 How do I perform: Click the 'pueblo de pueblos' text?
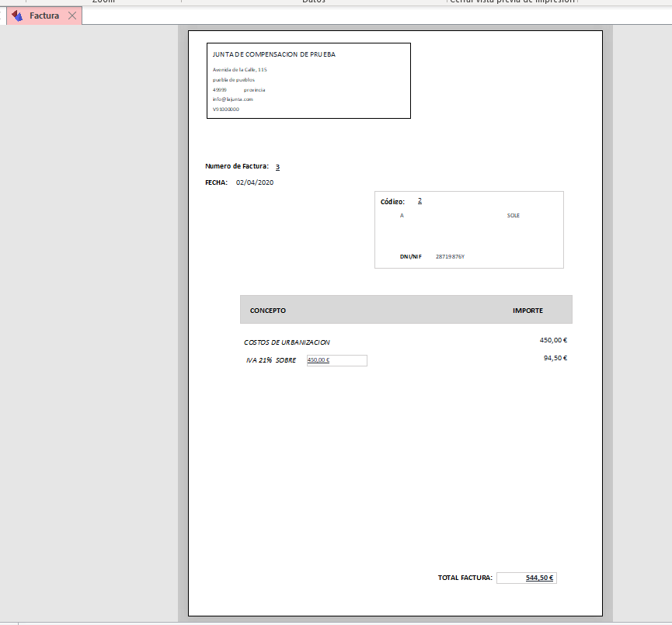[x=233, y=80]
